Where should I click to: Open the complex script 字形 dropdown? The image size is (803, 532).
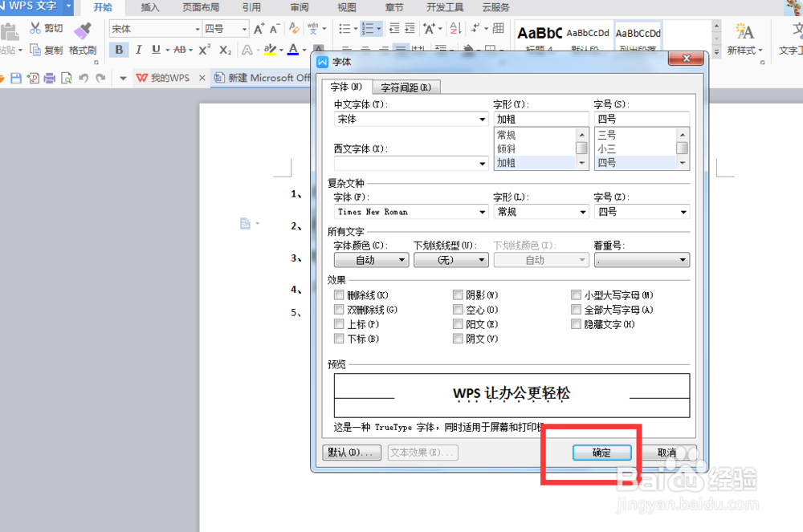(541, 212)
